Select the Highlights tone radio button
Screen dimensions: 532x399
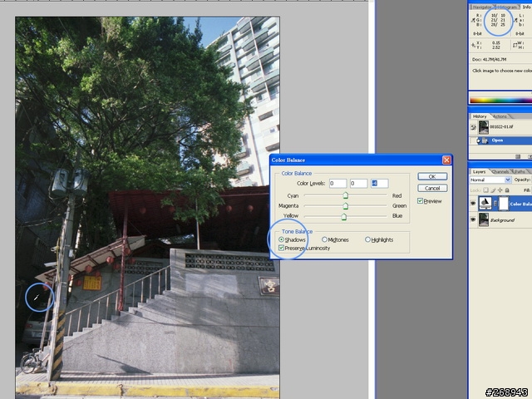(367, 239)
